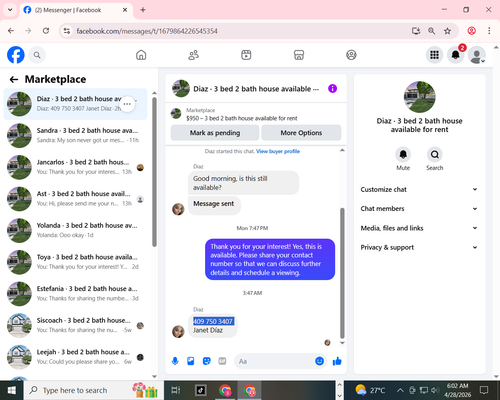Click the browser back arrow

[x=11, y=31]
